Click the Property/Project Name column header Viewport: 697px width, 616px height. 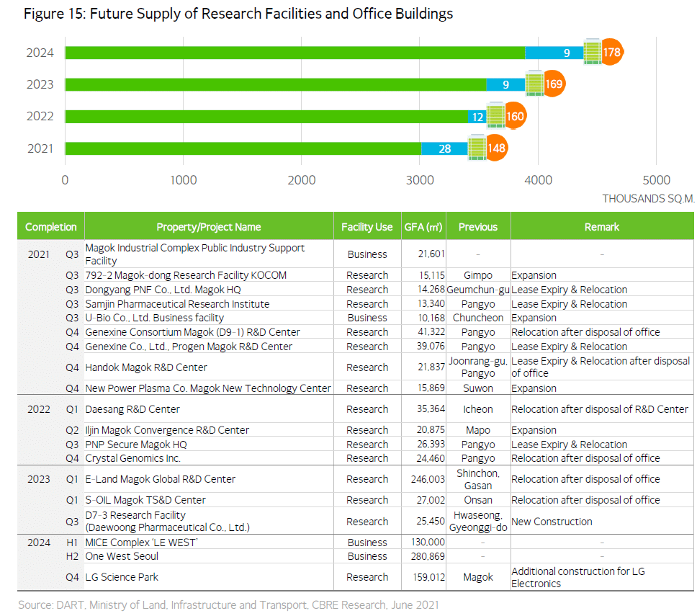[209, 227]
